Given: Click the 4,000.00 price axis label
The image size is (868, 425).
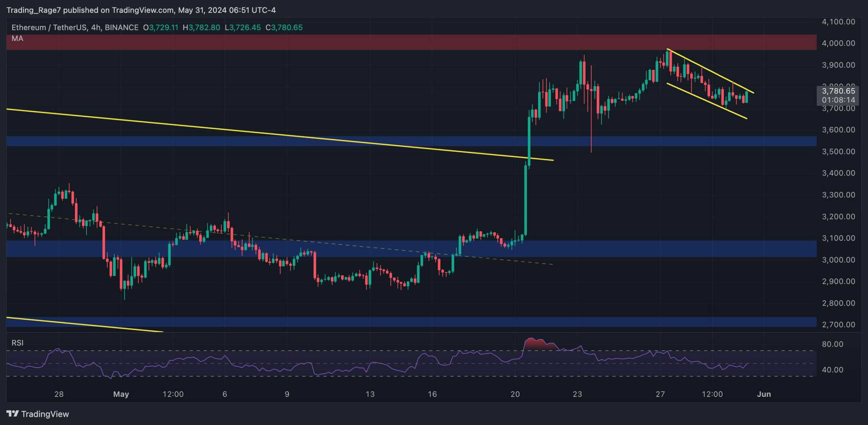Looking at the screenshot, I should pos(838,43).
